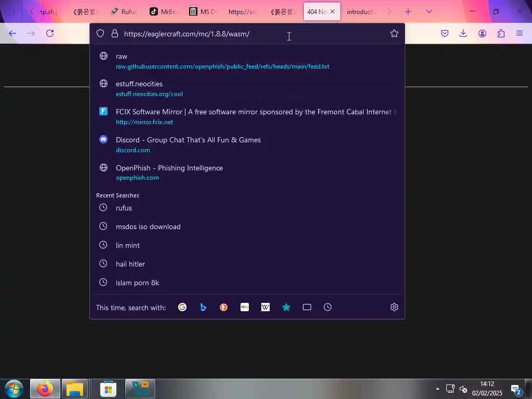Image resolution: width=532 pixels, height=399 pixels.
Task: Open the raw githubusercontent feed.txt suggestion
Action: point(247,61)
